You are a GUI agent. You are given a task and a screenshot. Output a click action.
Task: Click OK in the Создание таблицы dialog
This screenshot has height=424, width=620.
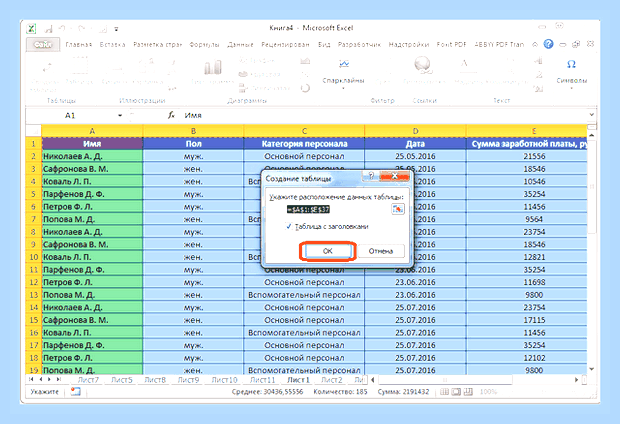[x=328, y=251]
